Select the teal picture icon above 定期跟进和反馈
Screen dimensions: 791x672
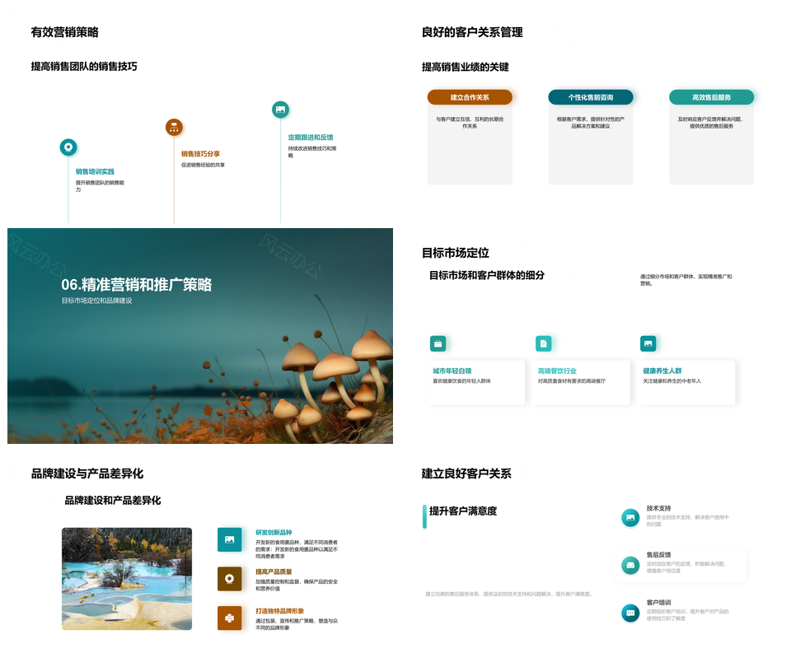280,110
